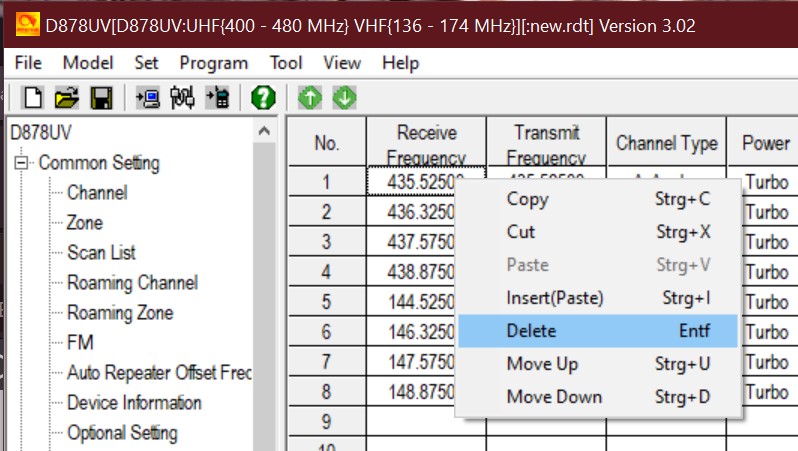Open the File menu
The image size is (798, 451).
[28, 63]
